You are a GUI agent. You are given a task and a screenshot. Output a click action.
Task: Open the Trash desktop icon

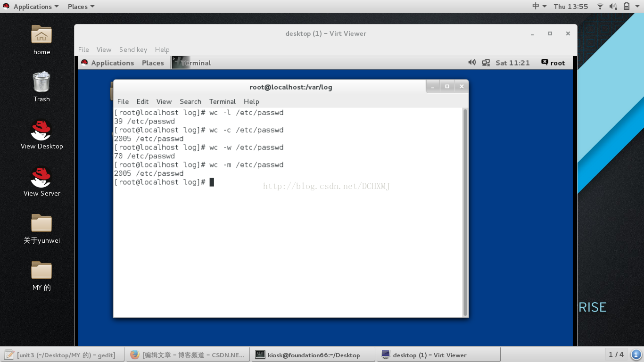point(41,82)
